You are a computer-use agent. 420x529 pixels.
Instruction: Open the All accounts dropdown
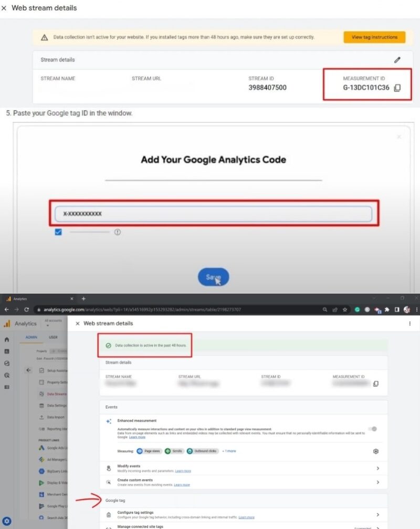pos(53,323)
